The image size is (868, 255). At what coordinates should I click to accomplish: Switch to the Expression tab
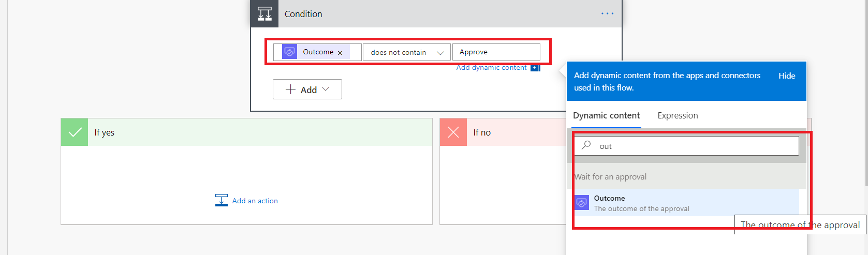pyautogui.click(x=678, y=116)
